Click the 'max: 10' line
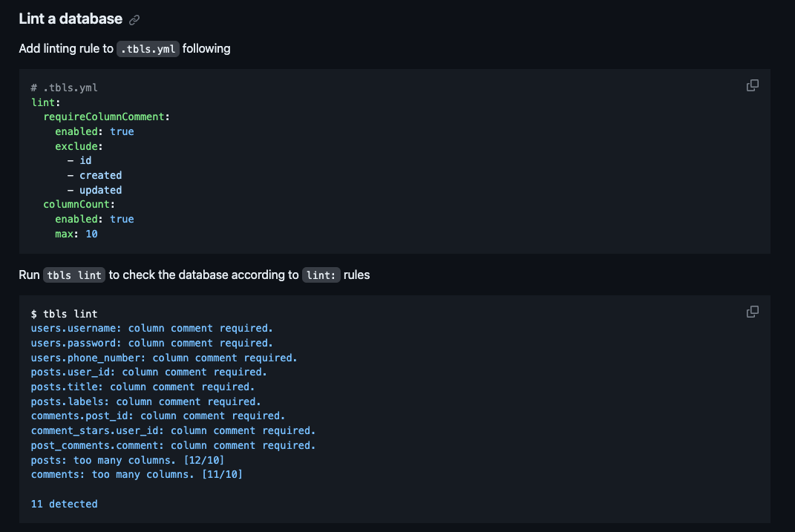Screen dimensions: 795x532 76,234
